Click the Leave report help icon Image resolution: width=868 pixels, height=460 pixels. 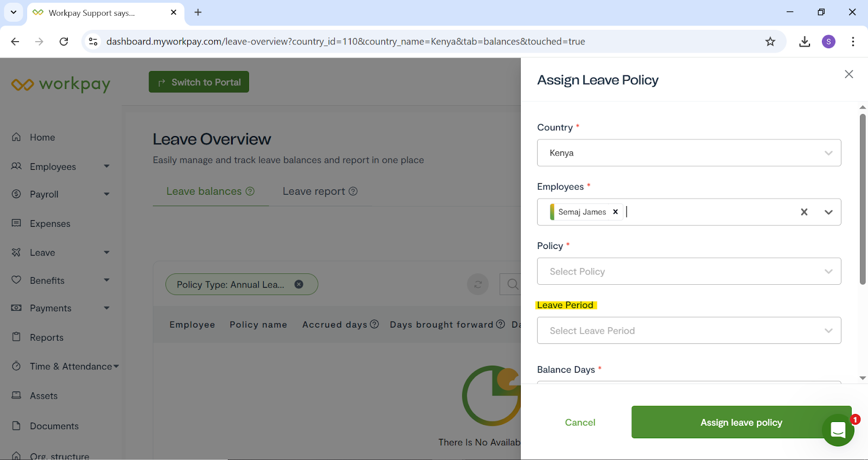pos(353,191)
